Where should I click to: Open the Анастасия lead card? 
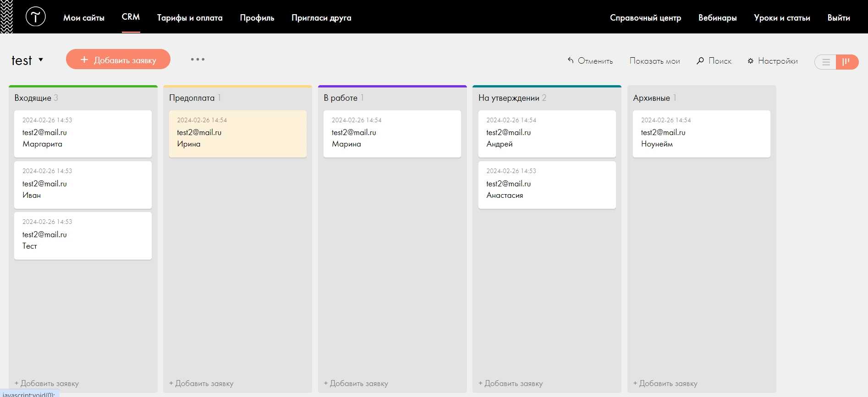click(x=547, y=185)
